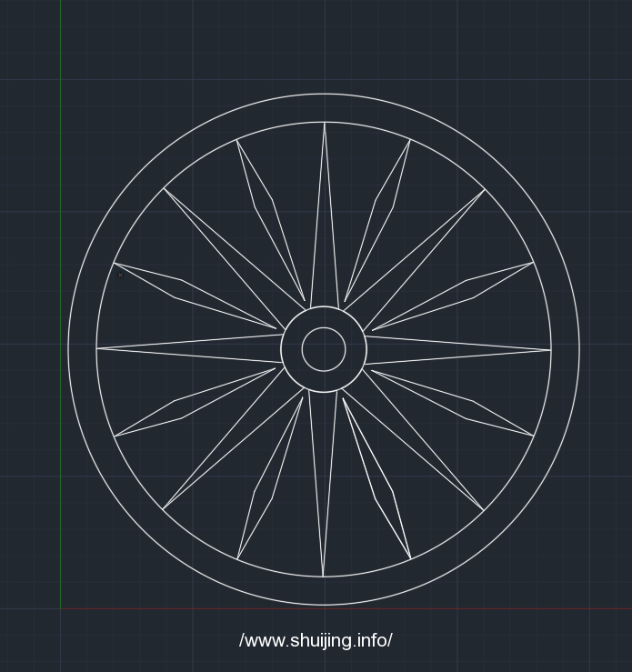
Task: Pick the vertical spoke pointing straight down
Action: point(323,485)
